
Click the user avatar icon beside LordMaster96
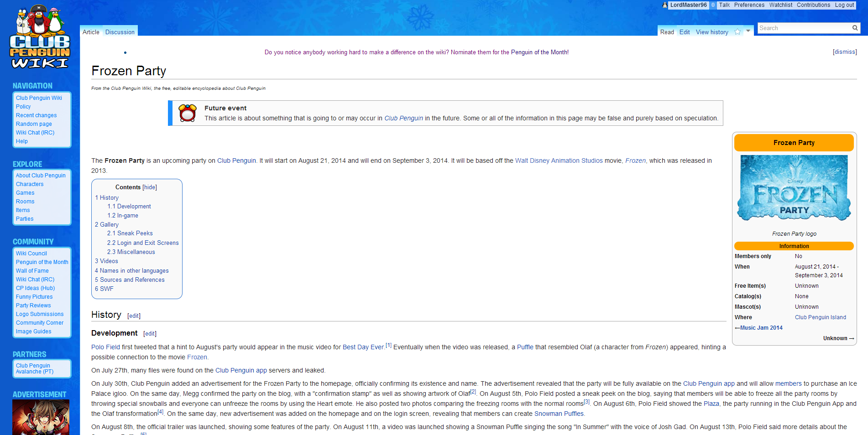pyautogui.click(x=665, y=5)
